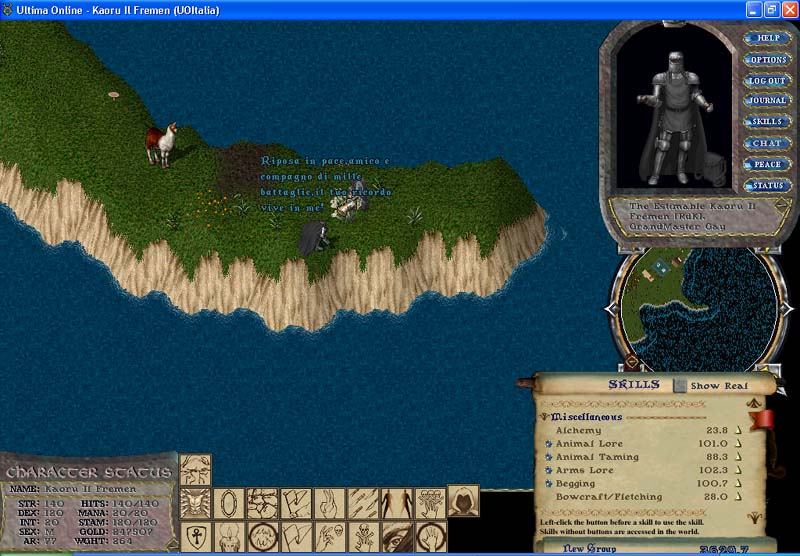The height and width of the screenshot is (556, 800).
Task: Select the flag icon beside the stone wall icon
Action: [x=296, y=503]
